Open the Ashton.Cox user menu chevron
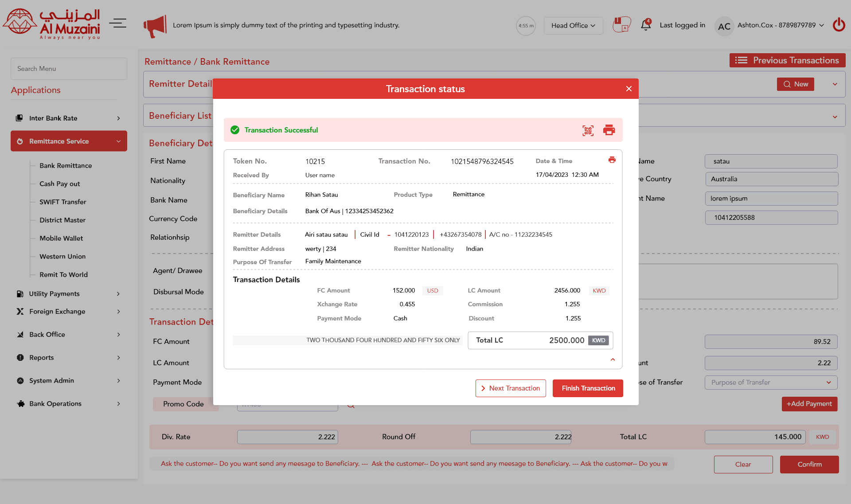The height and width of the screenshot is (504, 851). [821, 25]
